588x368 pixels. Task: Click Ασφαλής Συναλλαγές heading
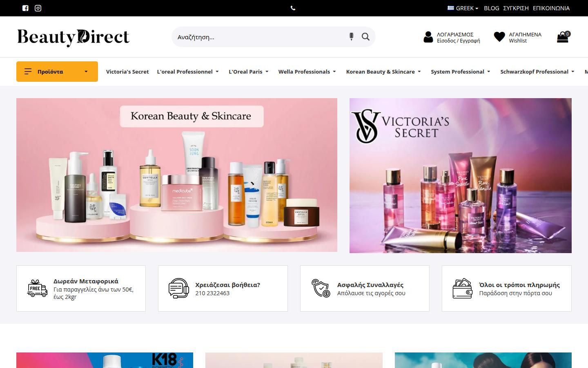(x=370, y=285)
